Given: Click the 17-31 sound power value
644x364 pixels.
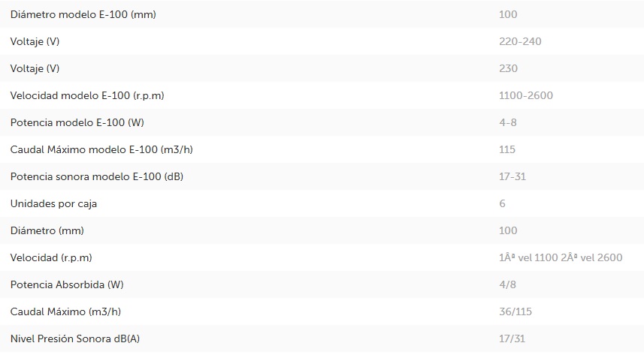Looking at the screenshot, I should click(x=512, y=177).
